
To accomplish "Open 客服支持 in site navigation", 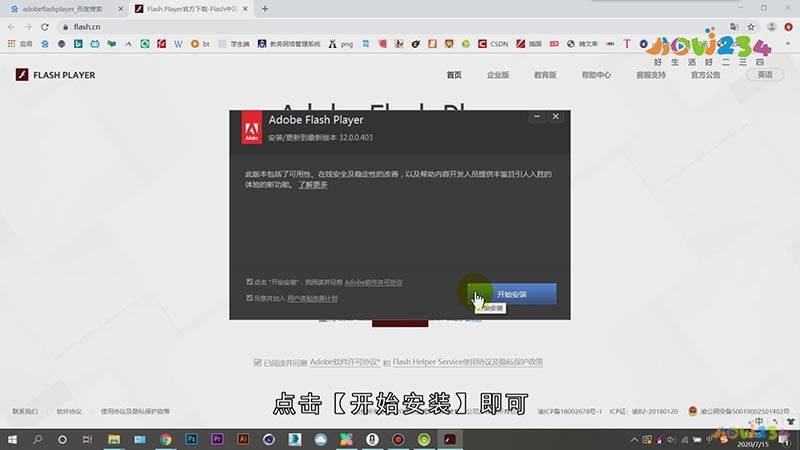I will (651, 75).
